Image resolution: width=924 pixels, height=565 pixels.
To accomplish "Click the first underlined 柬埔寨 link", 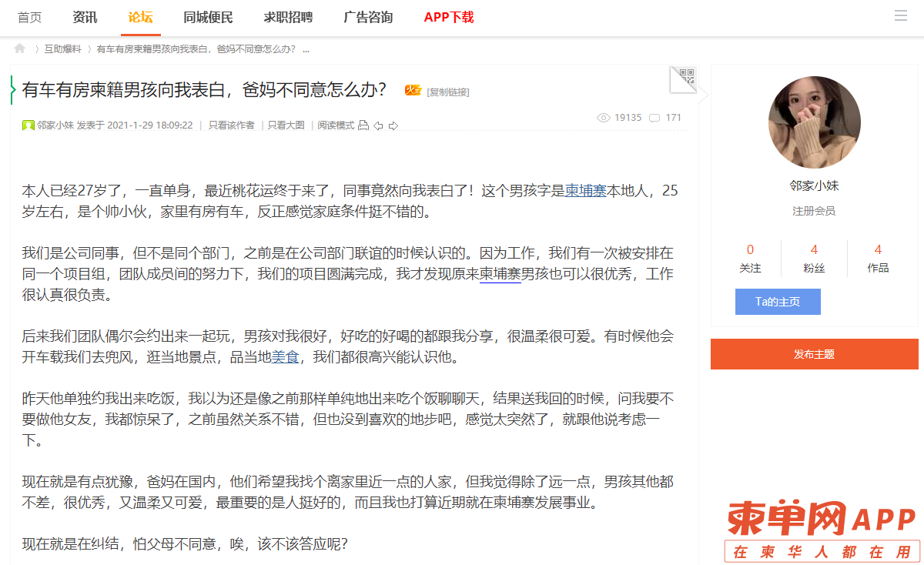I will coord(585,191).
